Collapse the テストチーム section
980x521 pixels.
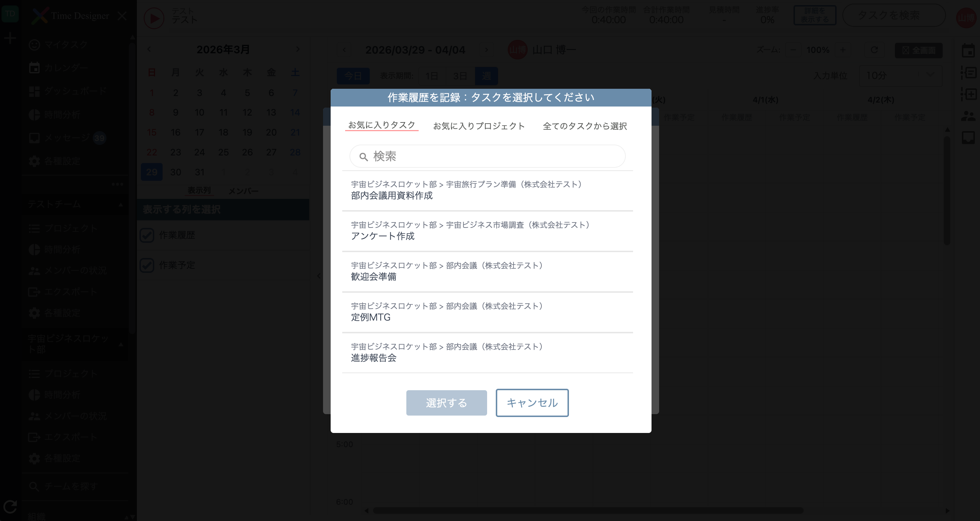click(121, 205)
